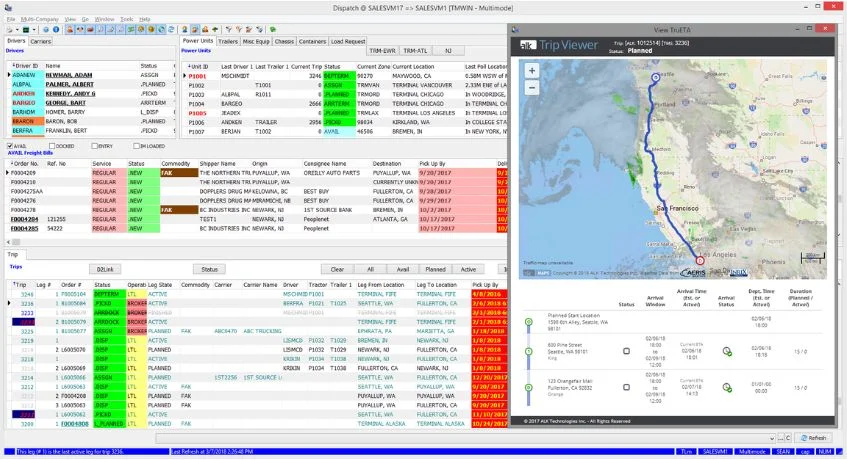847x460 pixels.
Task: Open the File menu
Action: pyautogui.click(x=10, y=19)
